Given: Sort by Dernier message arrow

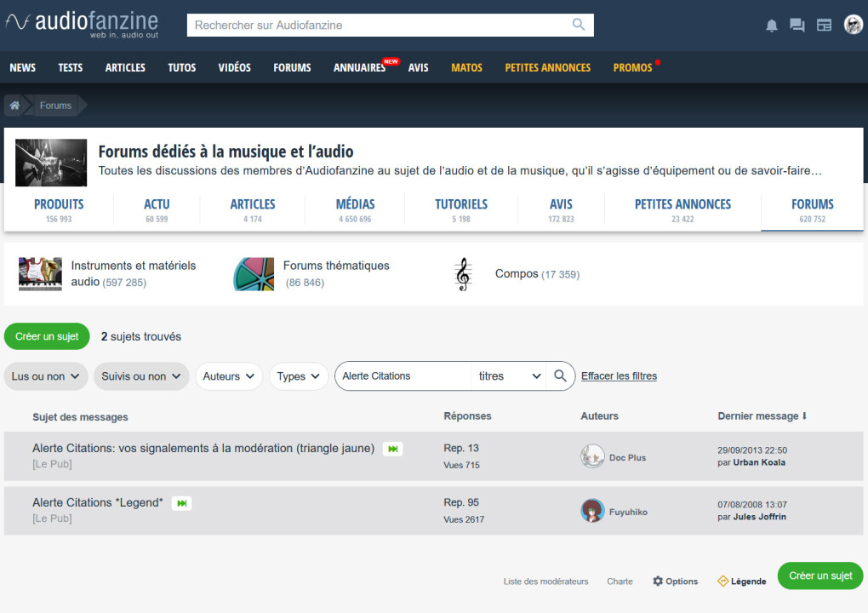Looking at the screenshot, I should (x=804, y=415).
